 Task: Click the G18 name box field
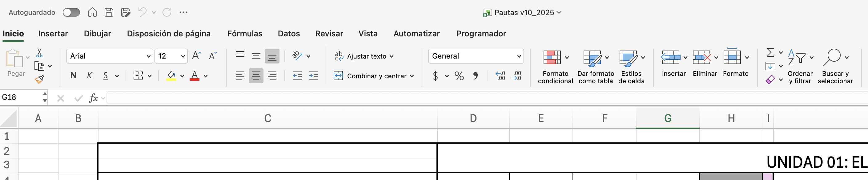[x=21, y=98]
